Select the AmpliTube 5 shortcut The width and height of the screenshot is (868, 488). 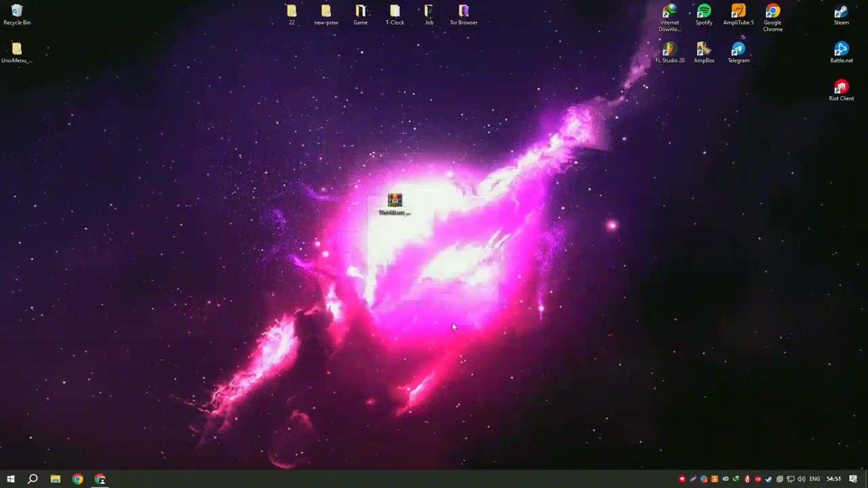[x=738, y=15]
